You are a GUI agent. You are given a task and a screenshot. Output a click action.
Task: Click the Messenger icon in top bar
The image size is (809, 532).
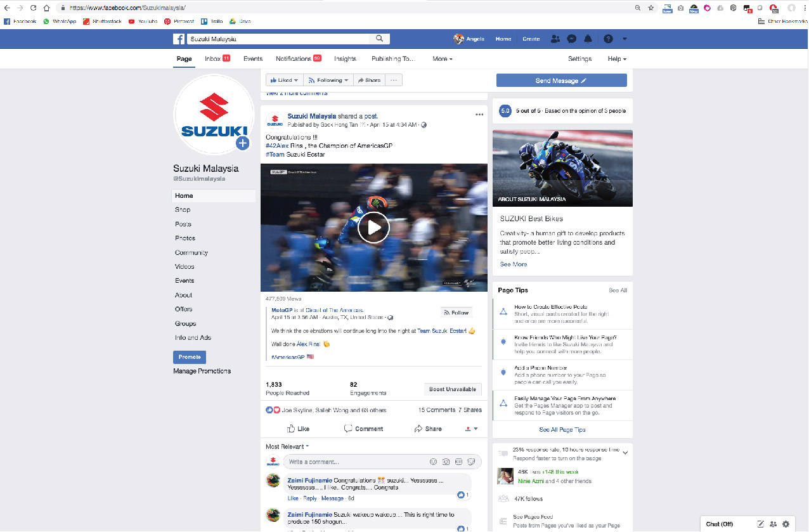click(571, 39)
